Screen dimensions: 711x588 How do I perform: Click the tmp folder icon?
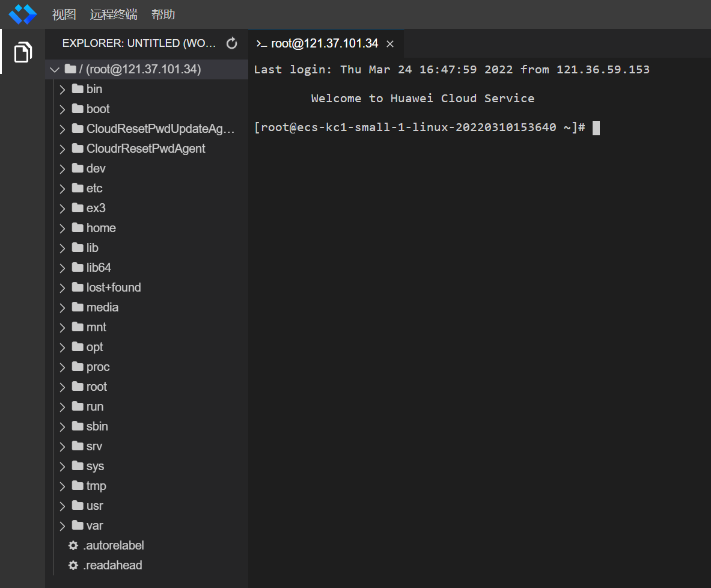pos(78,485)
